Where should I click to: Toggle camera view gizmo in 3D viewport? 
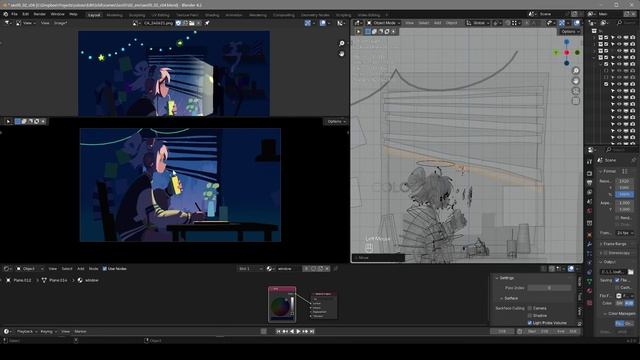[x=576, y=91]
